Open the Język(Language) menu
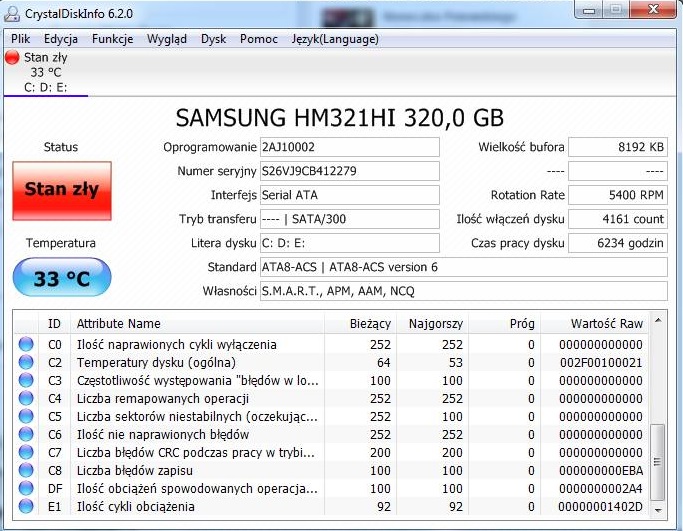The image size is (683, 531). pyautogui.click(x=335, y=39)
